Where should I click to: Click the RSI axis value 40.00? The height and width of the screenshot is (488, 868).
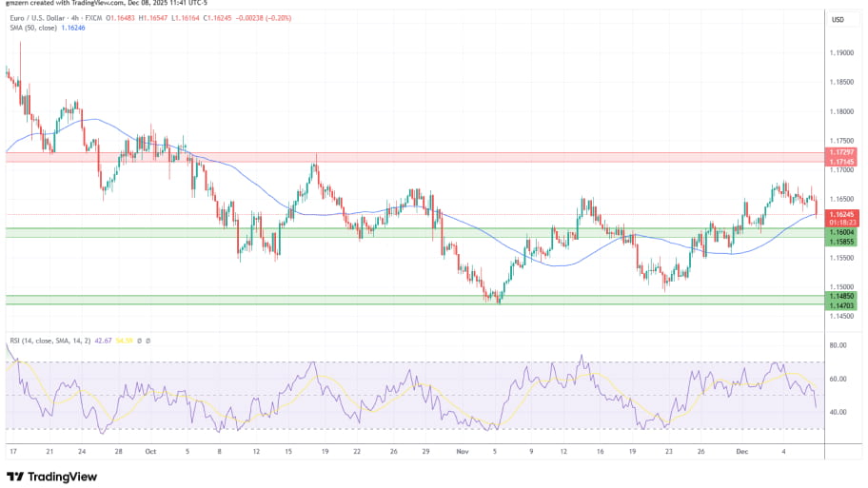[x=838, y=412]
